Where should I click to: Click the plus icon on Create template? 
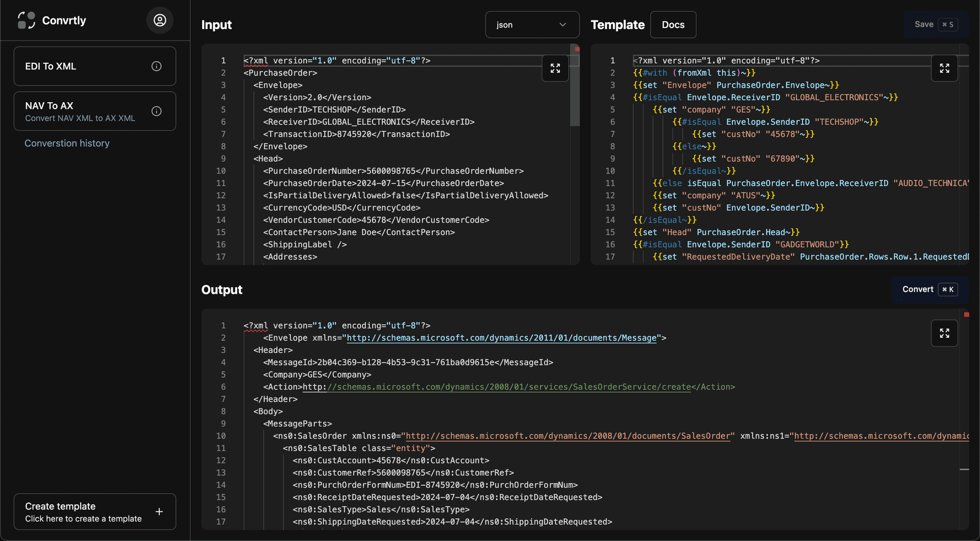click(x=159, y=512)
